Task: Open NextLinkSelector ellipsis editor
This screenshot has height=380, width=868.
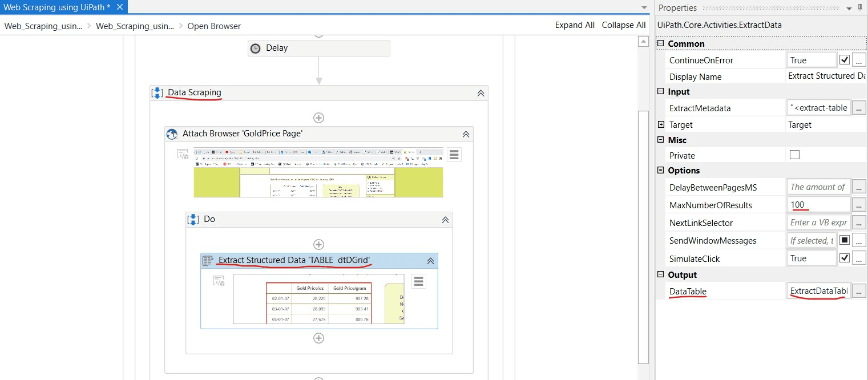Action: [x=858, y=223]
